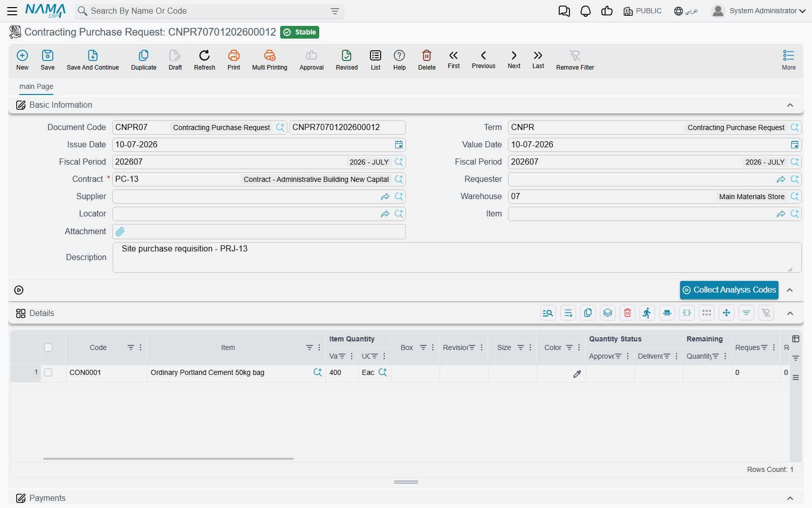Image resolution: width=812 pixels, height=508 pixels.
Task: Check the CON0001 row checkbox
Action: pos(48,372)
